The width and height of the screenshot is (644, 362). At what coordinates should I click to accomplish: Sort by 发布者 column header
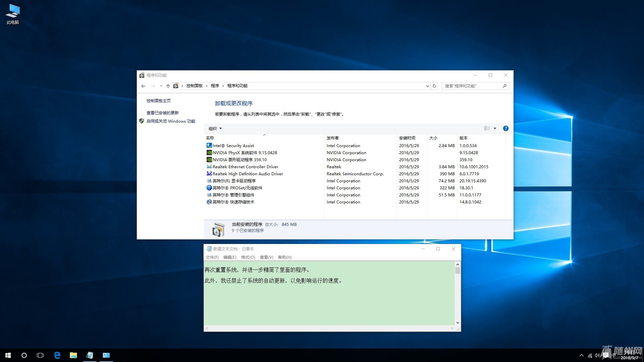click(x=361, y=138)
